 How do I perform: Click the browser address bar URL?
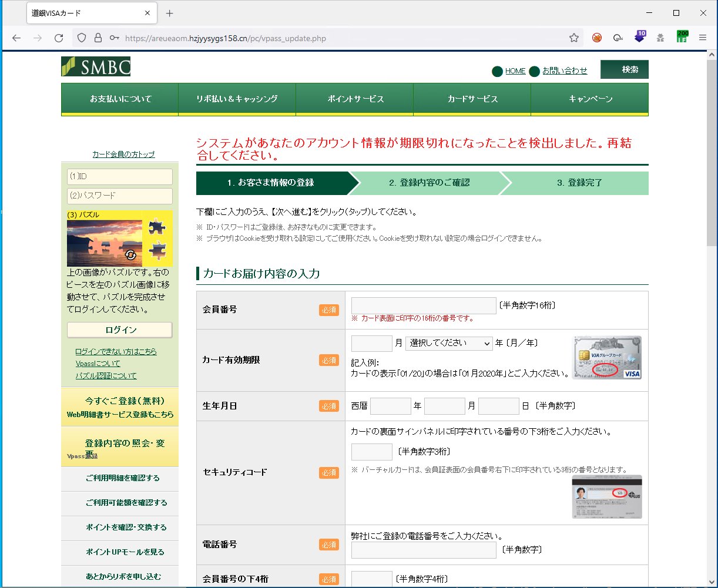pos(226,39)
